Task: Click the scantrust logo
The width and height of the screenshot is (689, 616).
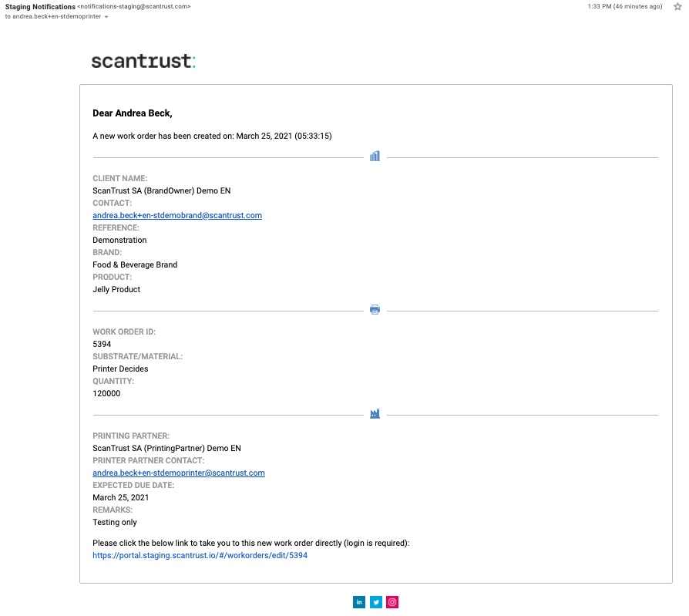Action: 143,61
